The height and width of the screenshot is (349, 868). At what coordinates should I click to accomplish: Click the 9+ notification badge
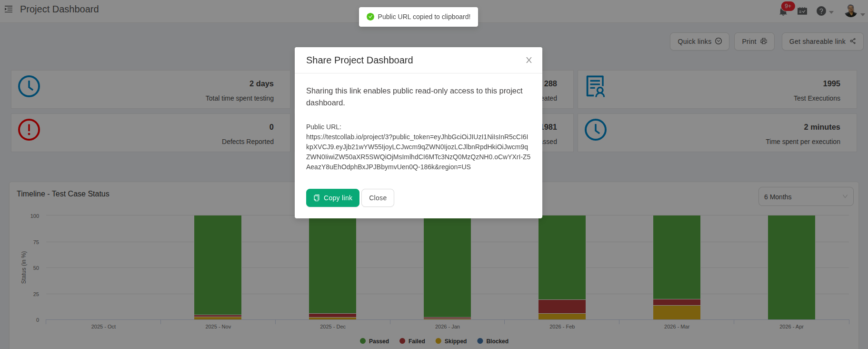point(788,6)
